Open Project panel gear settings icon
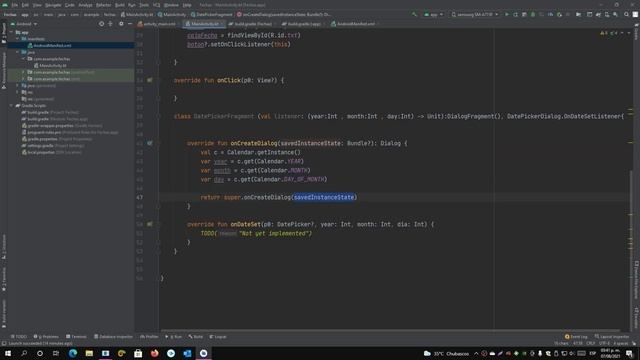 pyautogui.click(x=121, y=24)
